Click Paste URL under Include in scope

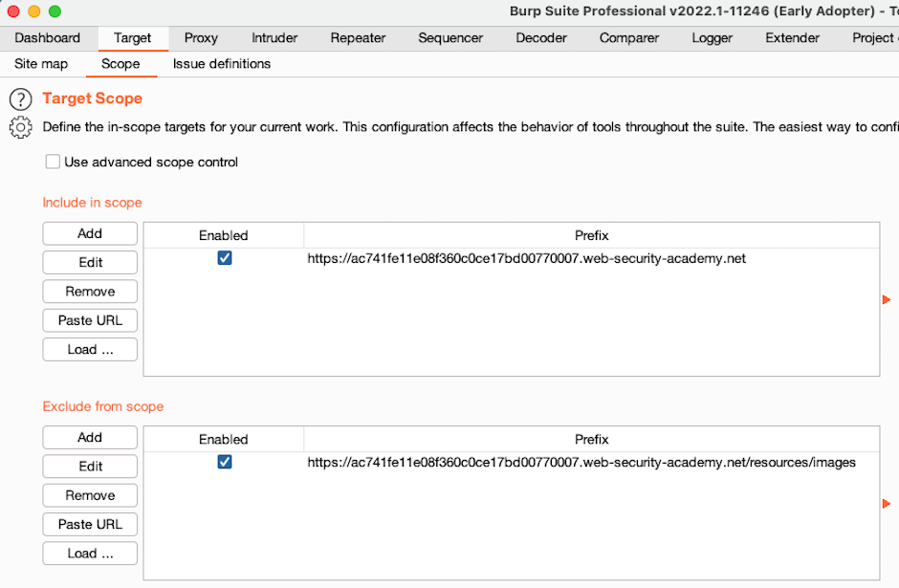click(90, 321)
